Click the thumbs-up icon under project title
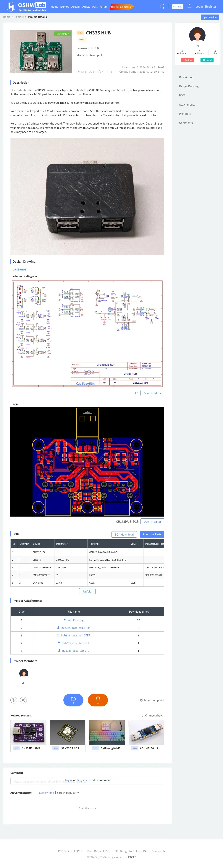Image resolution: width=223 pixels, height=868 pixels. (x=99, y=71)
